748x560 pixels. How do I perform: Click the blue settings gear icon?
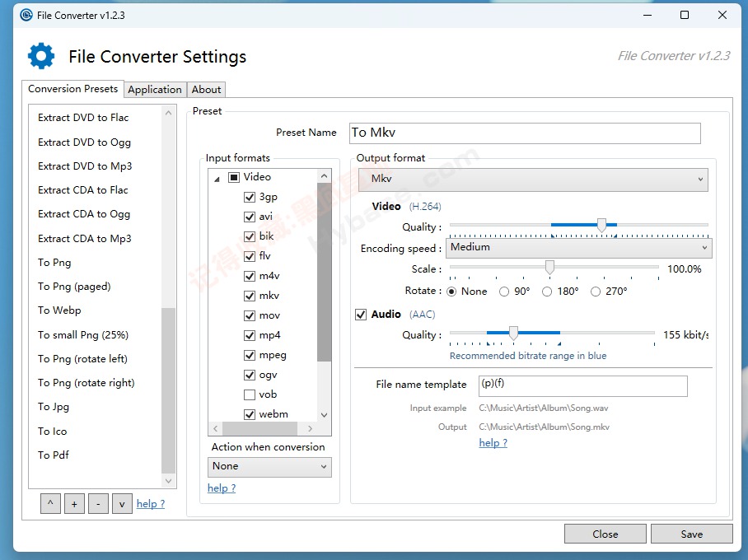[x=41, y=56]
